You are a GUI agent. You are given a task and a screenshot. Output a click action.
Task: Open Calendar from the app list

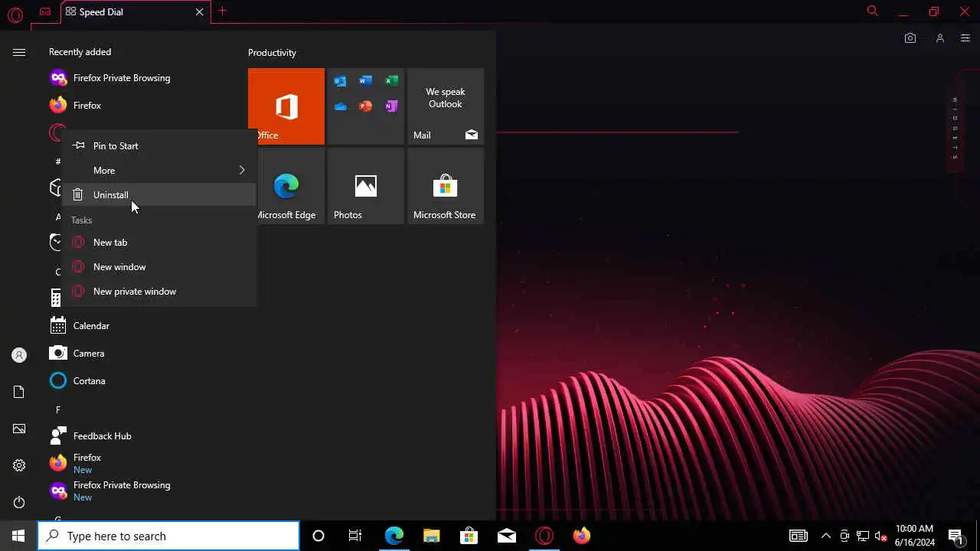tap(80, 326)
